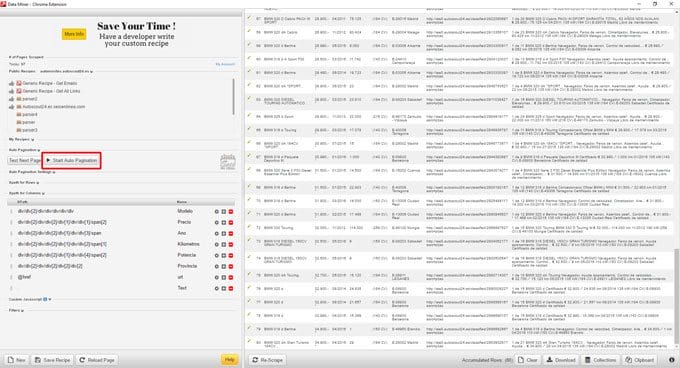Click the info icon next to Custom Javascript

click(x=45, y=299)
